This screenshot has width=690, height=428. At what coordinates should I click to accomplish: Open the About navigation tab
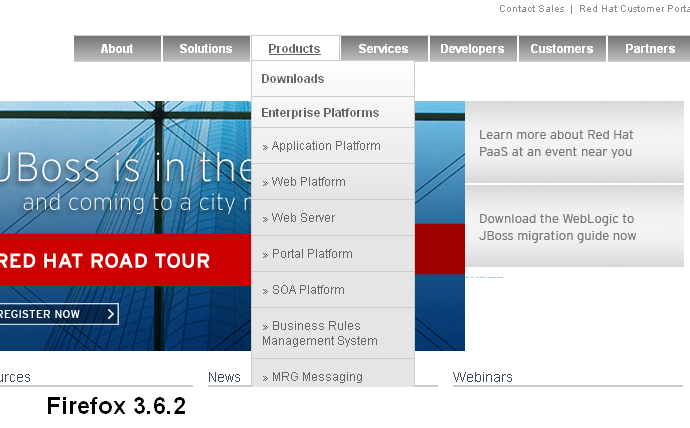[x=117, y=49]
